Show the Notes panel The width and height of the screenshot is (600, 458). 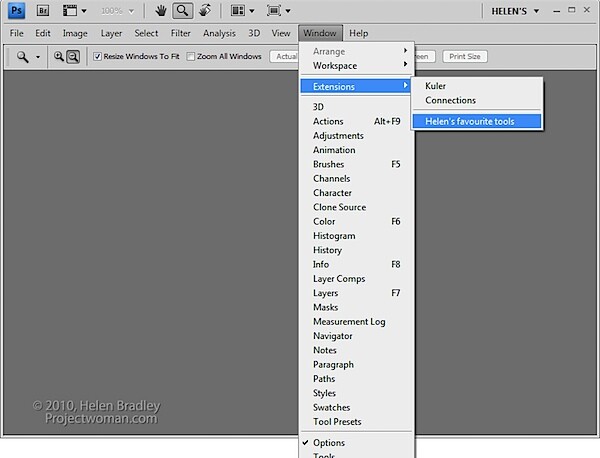[x=356, y=350]
